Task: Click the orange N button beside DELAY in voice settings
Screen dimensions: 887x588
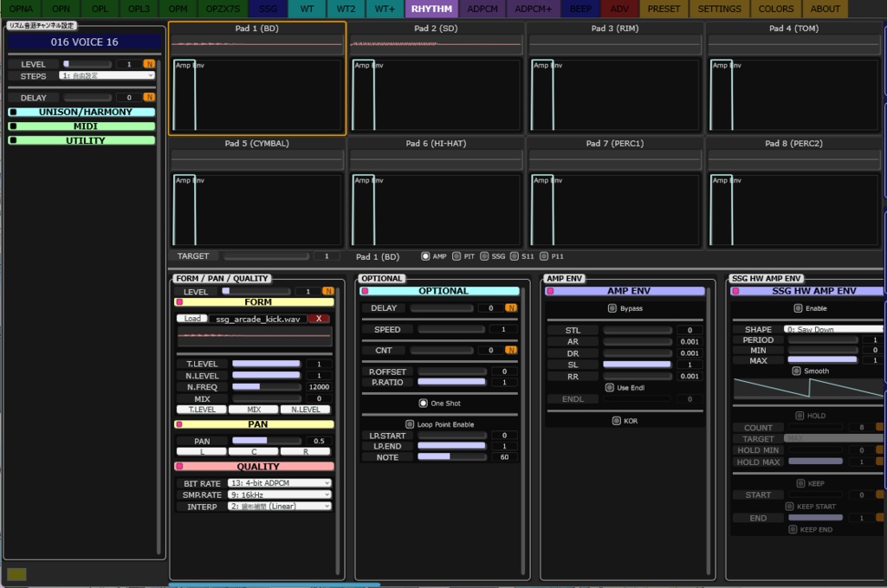Action: pos(149,97)
